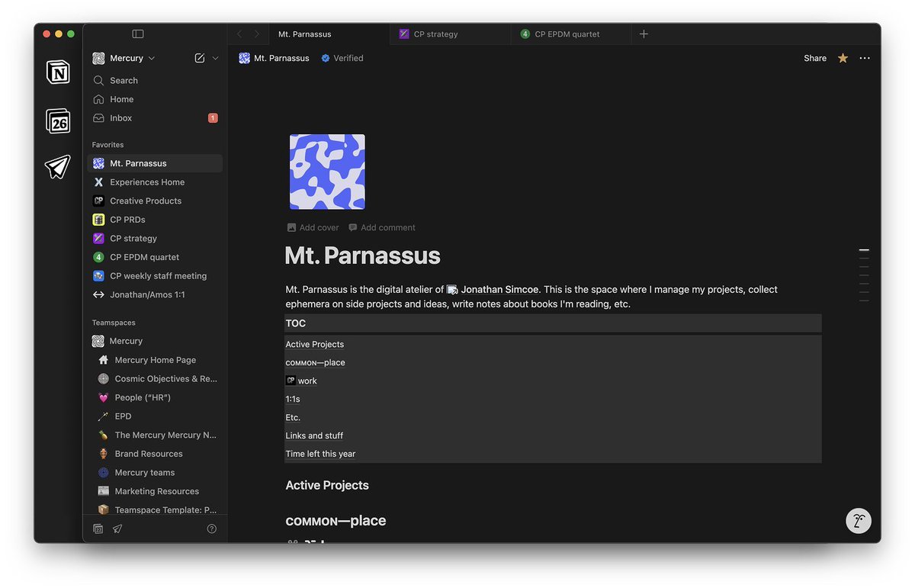Screen dimensions: 915x588
Task: Open Search from the sidebar
Action: (122, 80)
